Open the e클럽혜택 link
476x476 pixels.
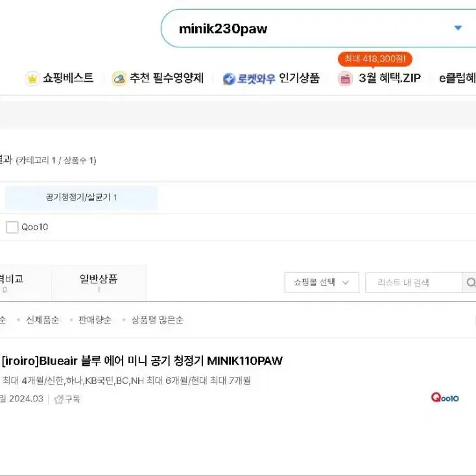point(457,78)
